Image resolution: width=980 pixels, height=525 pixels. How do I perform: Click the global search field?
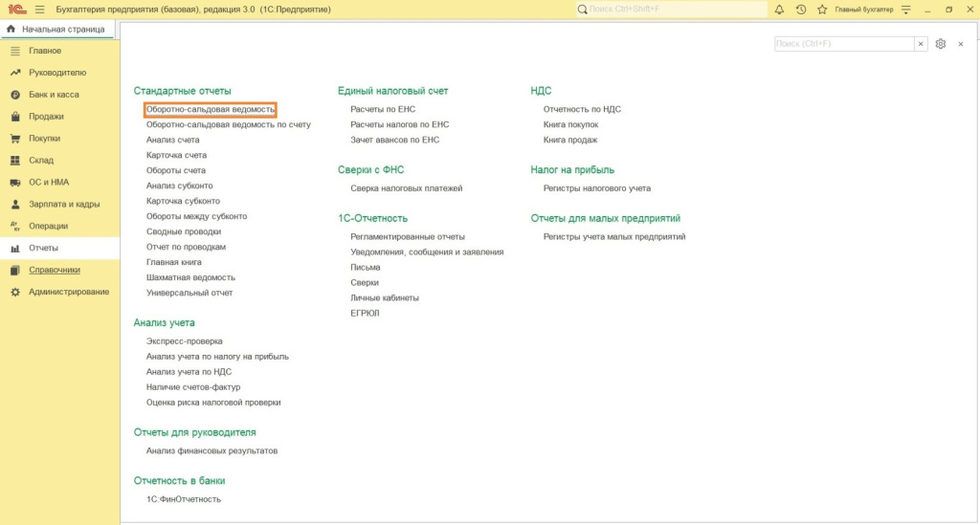(x=675, y=10)
